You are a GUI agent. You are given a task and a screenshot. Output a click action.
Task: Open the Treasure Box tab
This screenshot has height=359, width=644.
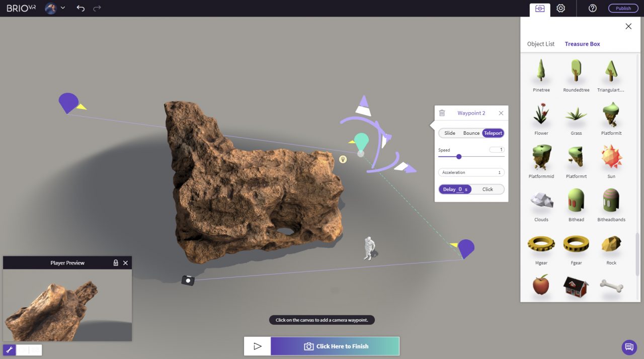pyautogui.click(x=582, y=44)
